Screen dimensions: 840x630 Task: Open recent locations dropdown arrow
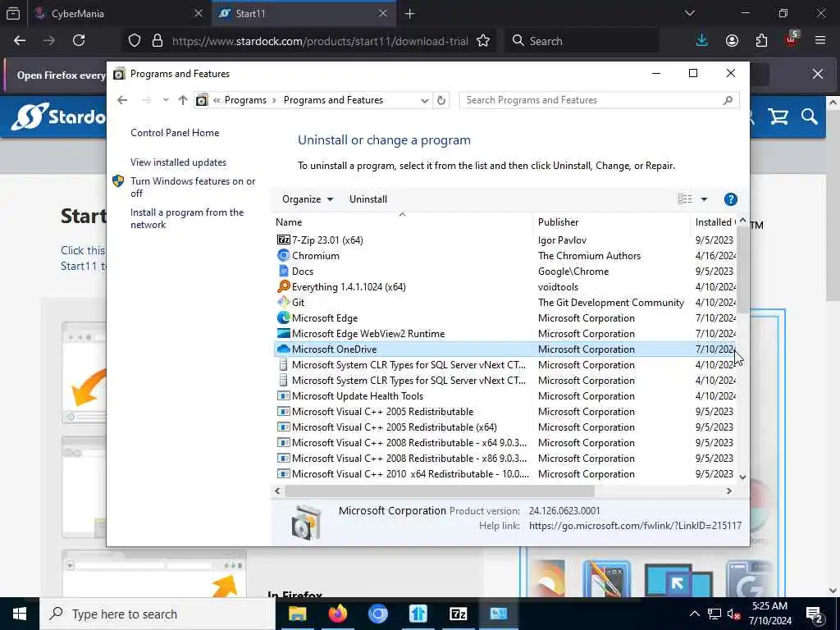pos(166,100)
